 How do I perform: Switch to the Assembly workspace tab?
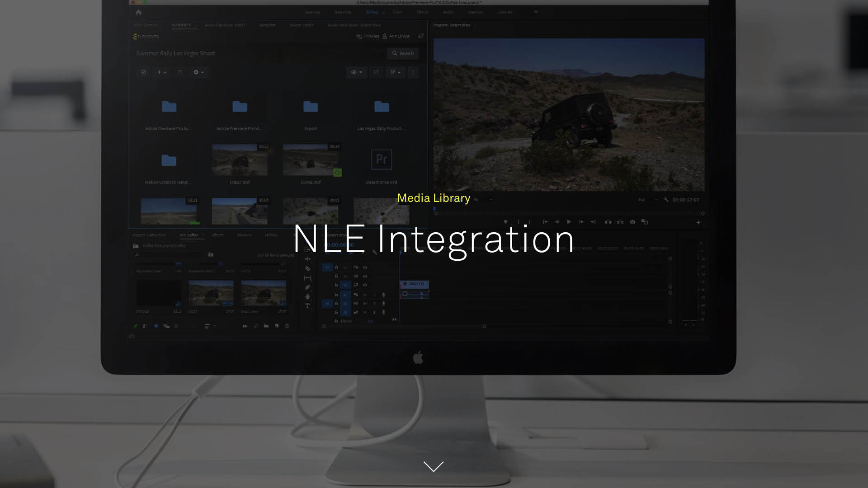(343, 12)
